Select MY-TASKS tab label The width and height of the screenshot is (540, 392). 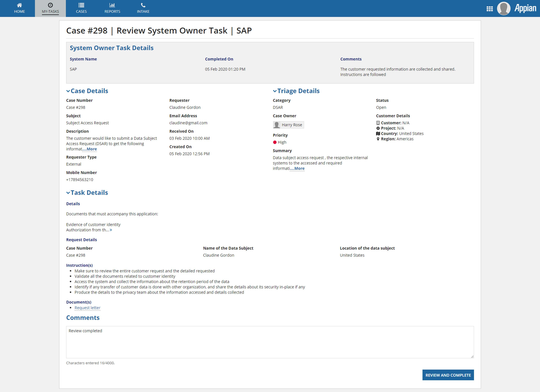[x=50, y=11]
